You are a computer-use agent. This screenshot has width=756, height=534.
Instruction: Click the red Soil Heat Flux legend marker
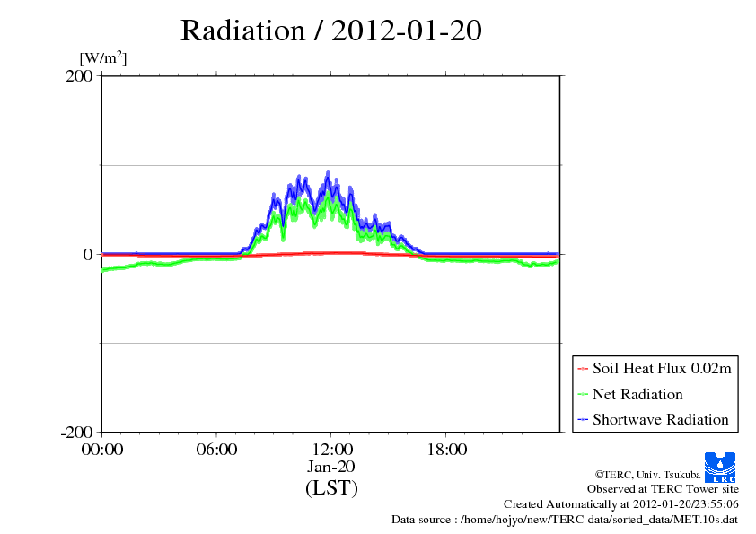pos(583,369)
